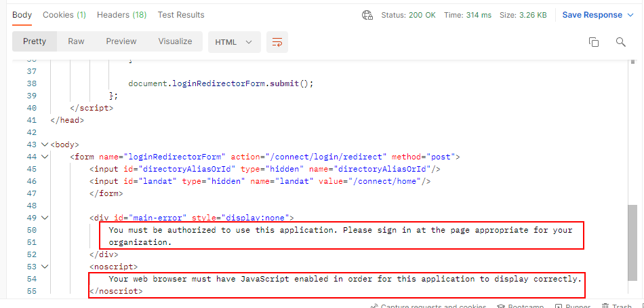Click line number 38 in gutter
The height and width of the screenshot is (308, 644).
[31, 83]
